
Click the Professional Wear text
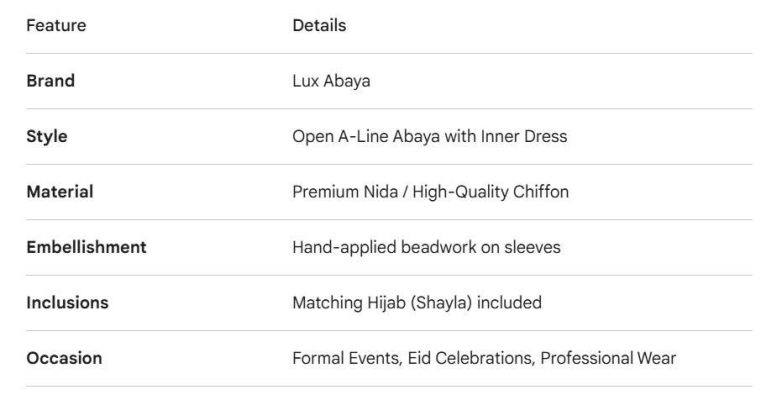(x=608, y=358)
